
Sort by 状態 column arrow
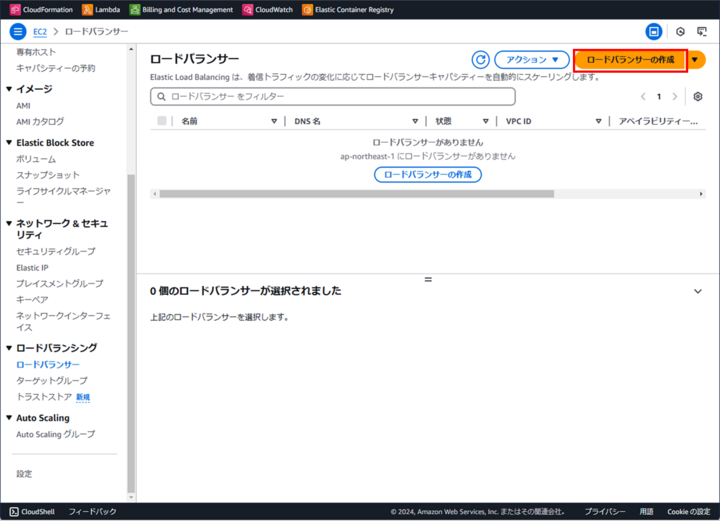click(x=485, y=121)
